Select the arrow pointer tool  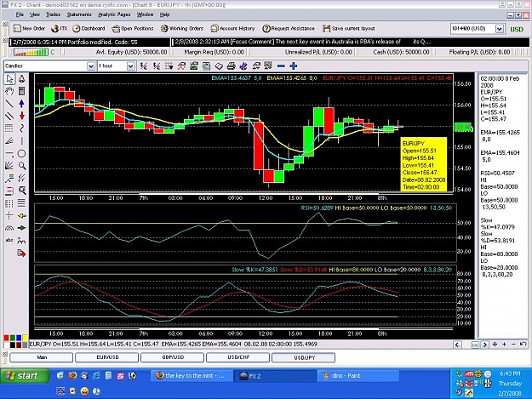click(9, 79)
